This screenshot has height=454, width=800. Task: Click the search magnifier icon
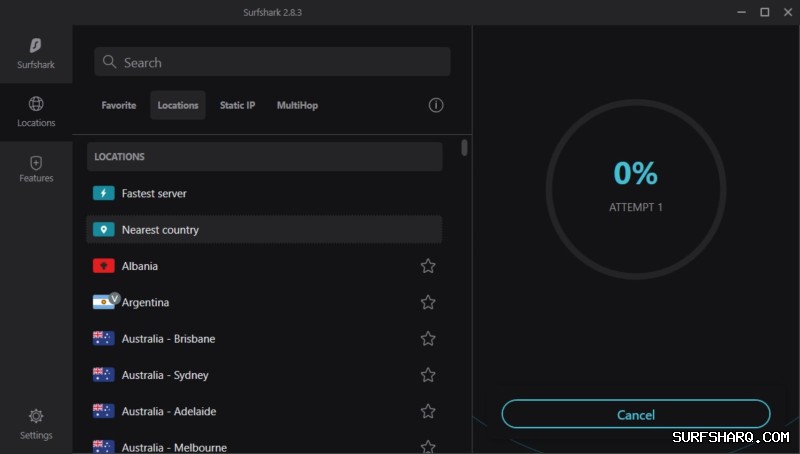(109, 62)
